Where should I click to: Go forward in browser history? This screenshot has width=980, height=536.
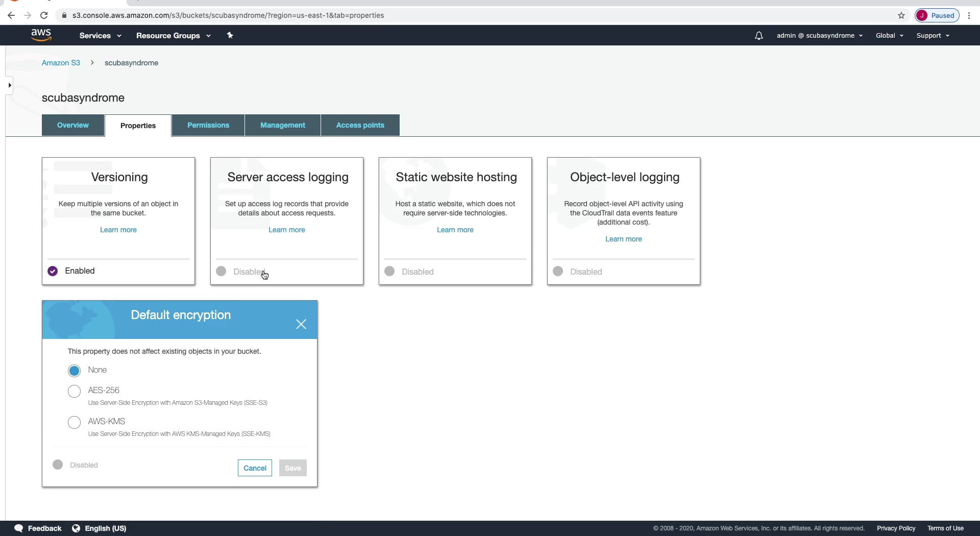click(28, 15)
